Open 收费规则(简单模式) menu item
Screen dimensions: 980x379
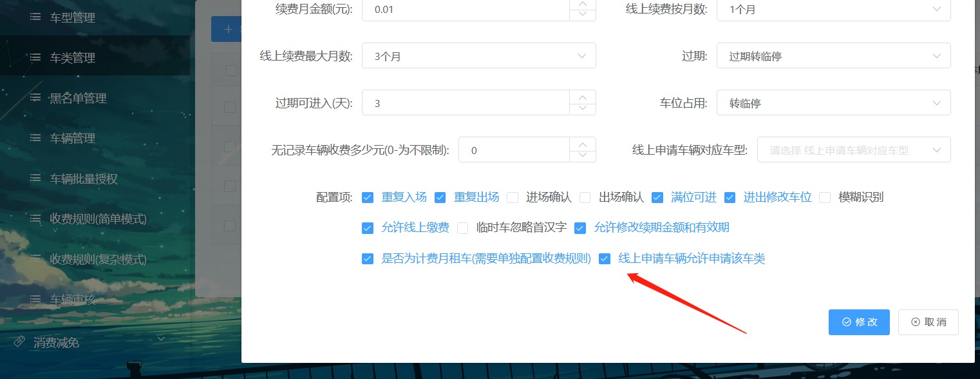point(99,219)
